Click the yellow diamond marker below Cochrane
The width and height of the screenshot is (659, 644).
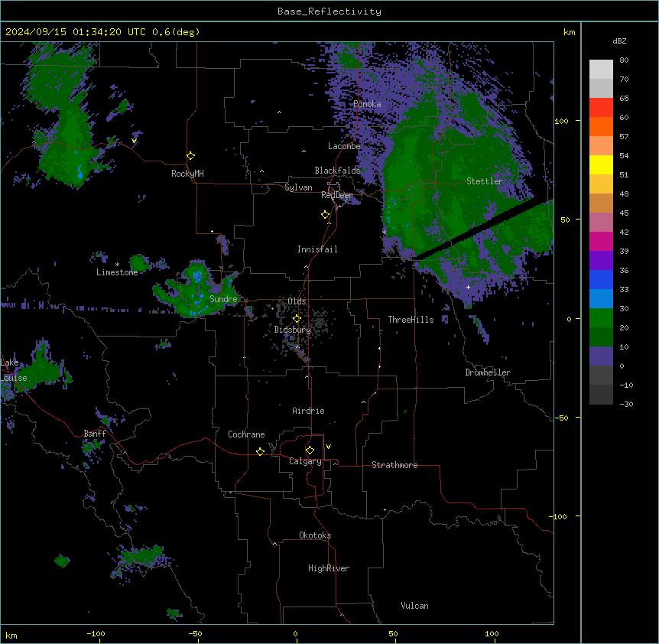tap(260, 451)
